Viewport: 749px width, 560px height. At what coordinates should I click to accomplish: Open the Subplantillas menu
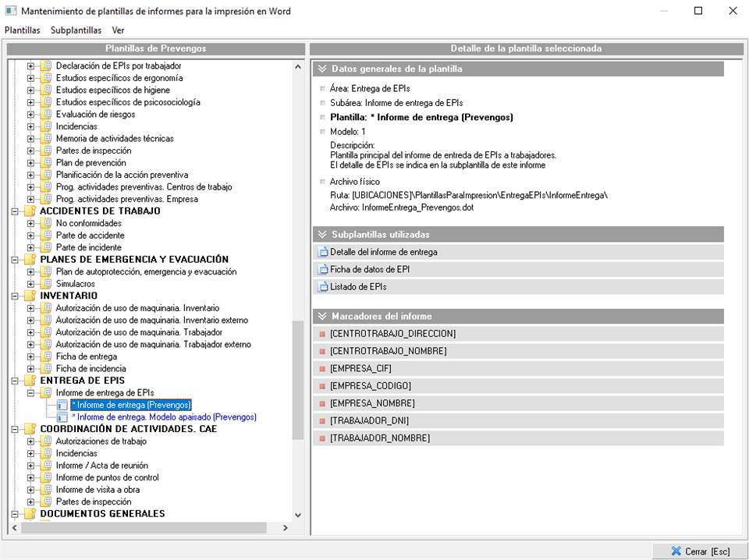[x=76, y=30]
